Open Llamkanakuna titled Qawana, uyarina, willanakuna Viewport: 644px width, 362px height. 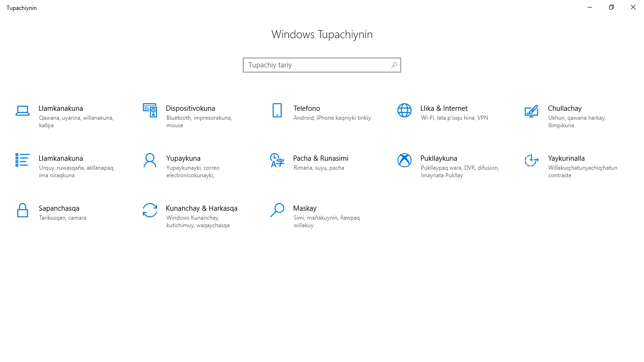61,108
